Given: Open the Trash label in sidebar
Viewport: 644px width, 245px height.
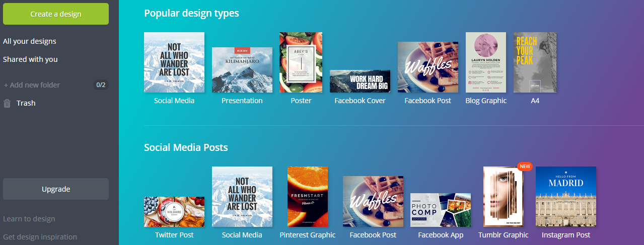Looking at the screenshot, I should click(26, 103).
